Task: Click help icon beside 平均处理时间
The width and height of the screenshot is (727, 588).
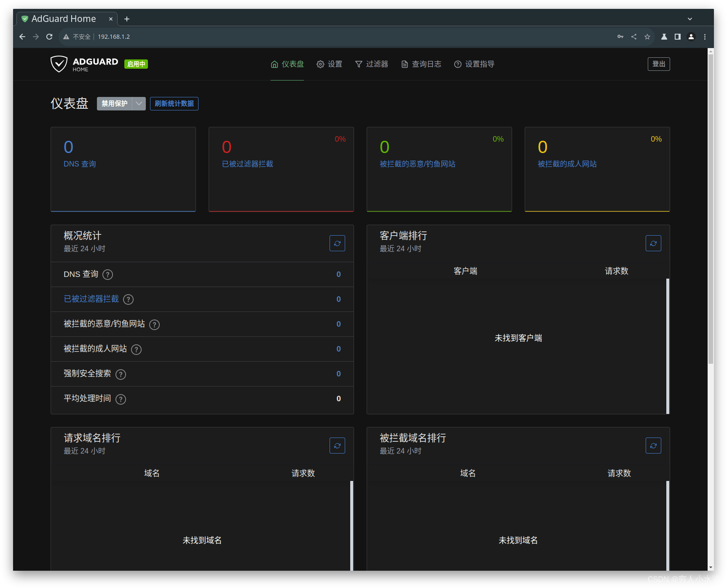Action: click(x=121, y=399)
